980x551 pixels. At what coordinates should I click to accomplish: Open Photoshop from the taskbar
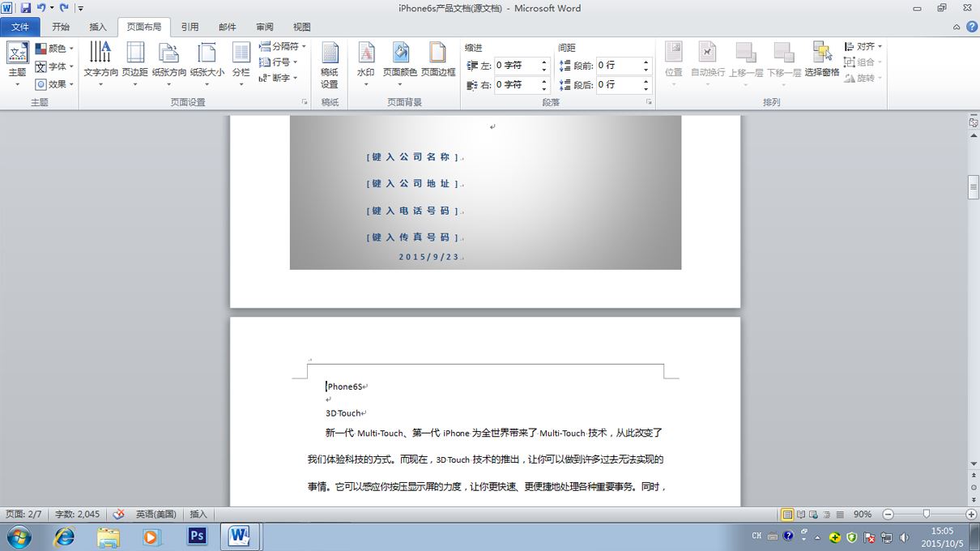click(x=197, y=536)
